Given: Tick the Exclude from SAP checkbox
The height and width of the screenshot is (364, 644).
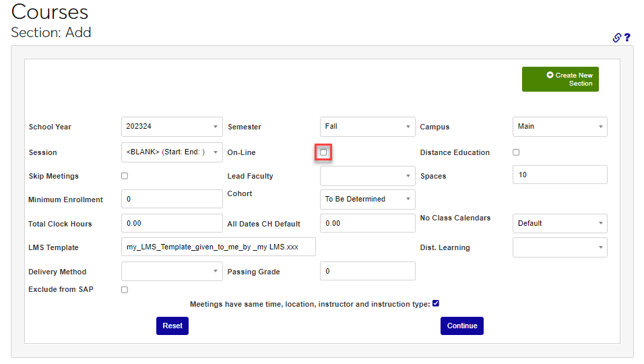Looking at the screenshot, I should [125, 290].
